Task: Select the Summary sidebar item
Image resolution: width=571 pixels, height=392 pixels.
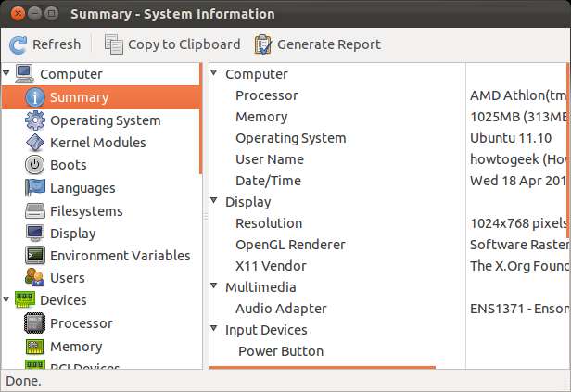Action: pyautogui.click(x=79, y=97)
